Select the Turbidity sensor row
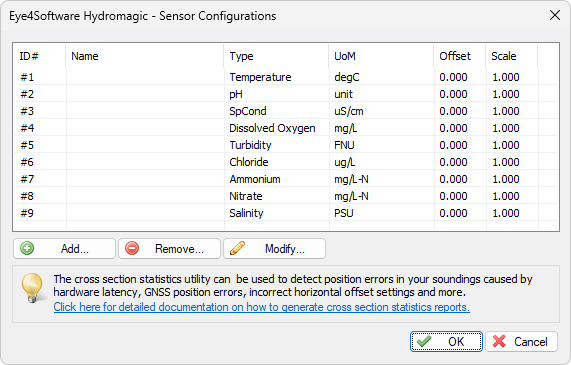 pos(286,145)
